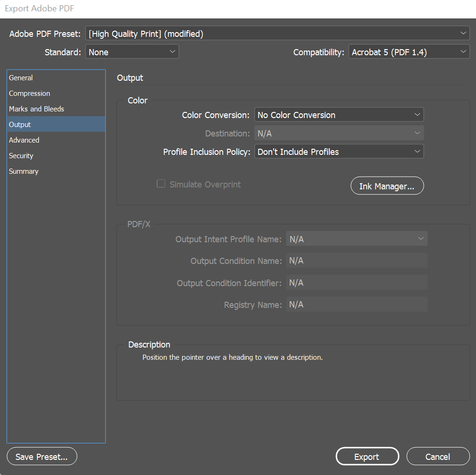Select the Output section
This screenshot has width=476, height=475.
click(x=20, y=125)
